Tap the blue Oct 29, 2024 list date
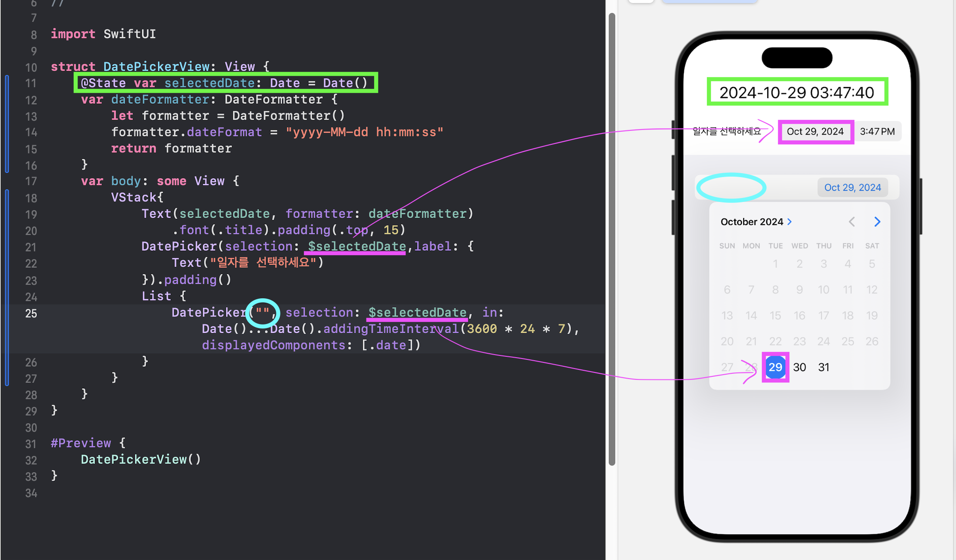 (x=852, y=188)
